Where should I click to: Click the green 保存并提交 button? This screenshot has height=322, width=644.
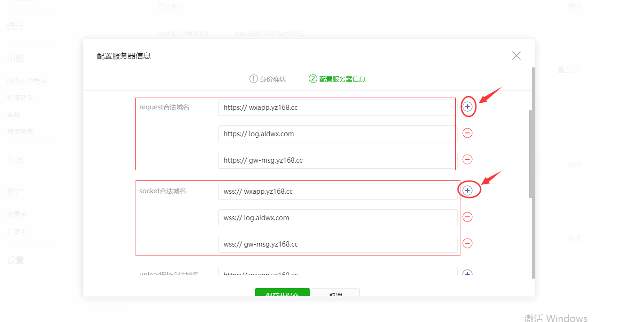[282, 293]
